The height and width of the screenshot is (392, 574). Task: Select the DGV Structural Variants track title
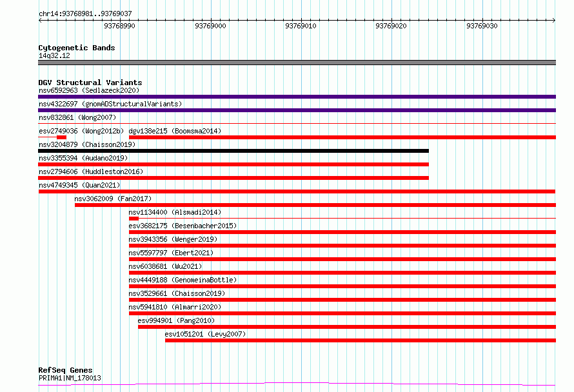[90, 83]
